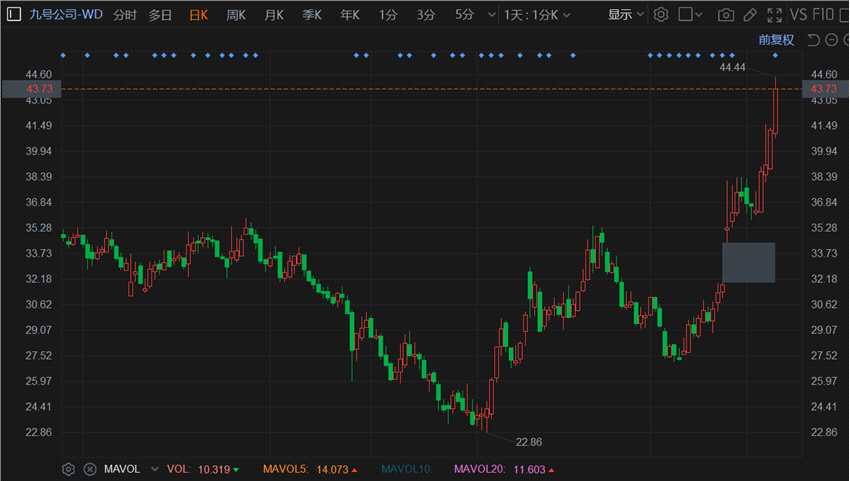Select the pencil drawing tool
Screen dimensions: 850x481
click(x=750, y=15)
